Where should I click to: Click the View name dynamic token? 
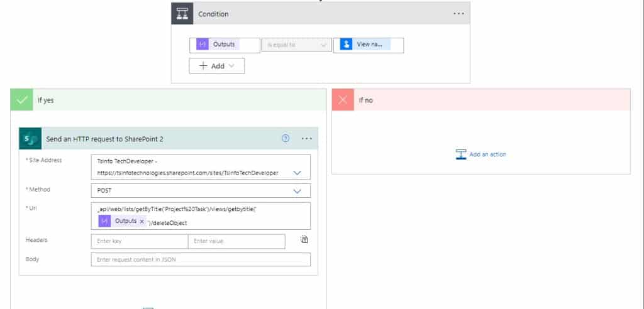[x=365, y=45]
